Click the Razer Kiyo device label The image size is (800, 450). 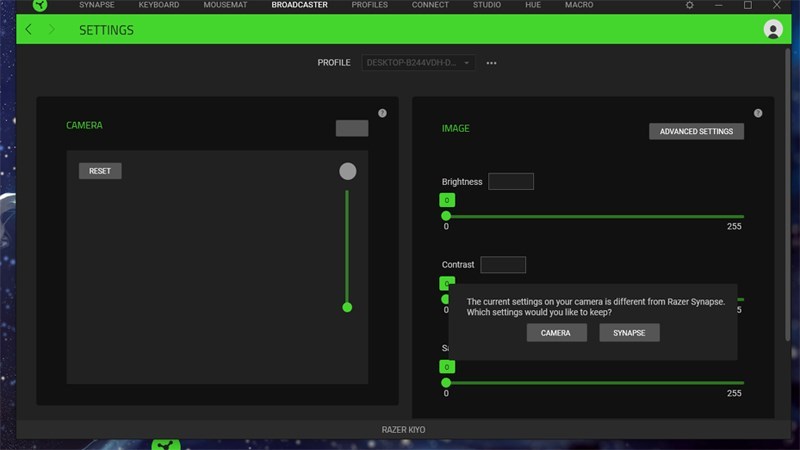pos(403,430)
